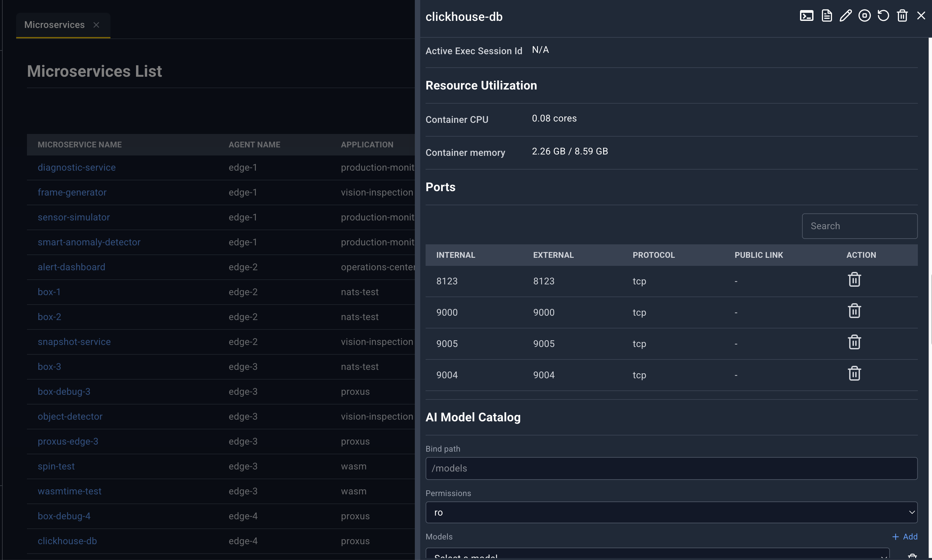This screenshot has width=932, height=560.
Task: Sort by Microservice Name column header
Action: pos(80,144)
